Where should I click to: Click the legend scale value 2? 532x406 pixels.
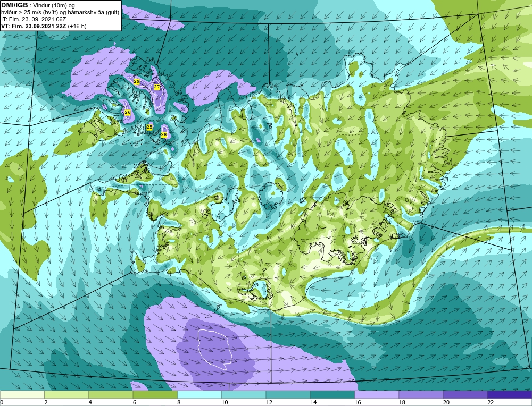coord(46,402)
